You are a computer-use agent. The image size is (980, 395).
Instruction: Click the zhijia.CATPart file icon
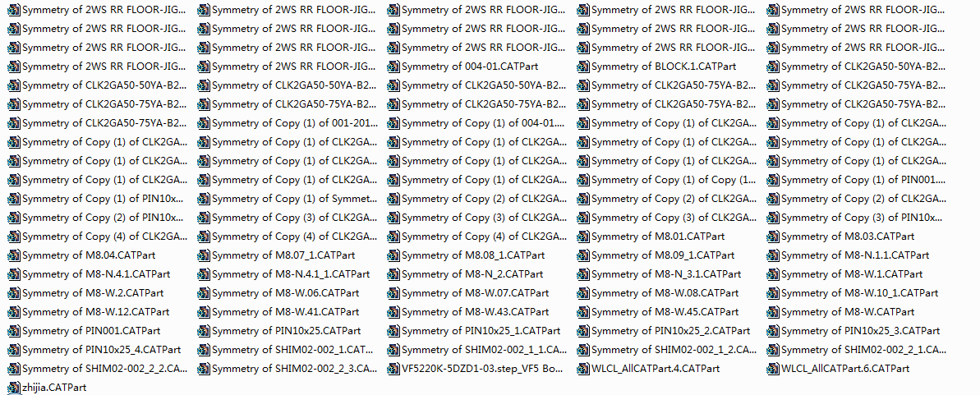[14, 388]
